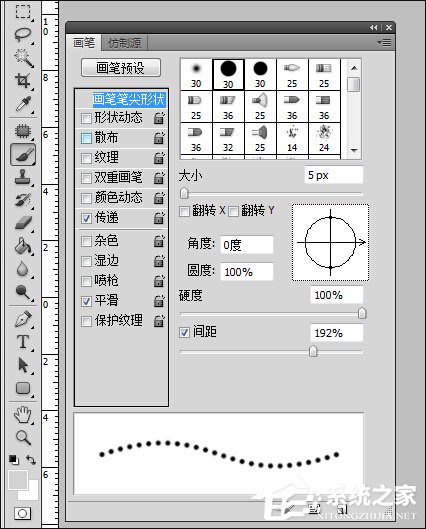Select 画笔笔尖形状 in the list
This screenshot has width=426, height=529.
[128, 99]
